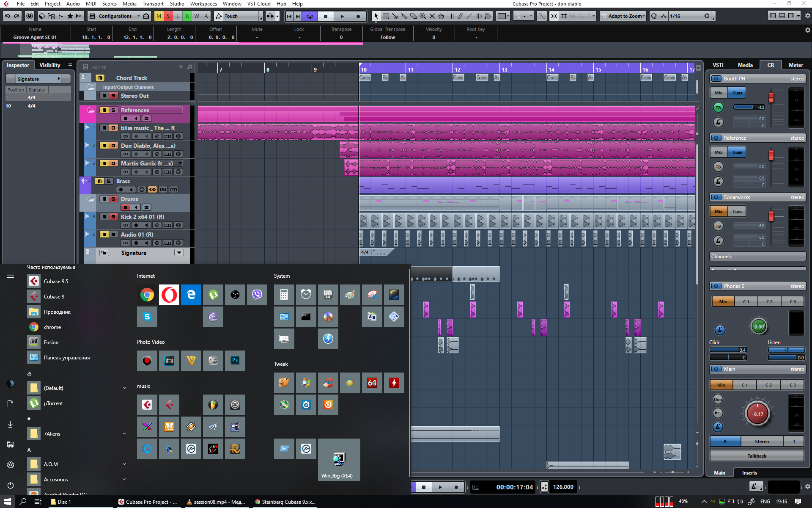Select the Range Selection tool
Image resolution: width=812 pixels, height=508 pixels.
click(385, 16)
